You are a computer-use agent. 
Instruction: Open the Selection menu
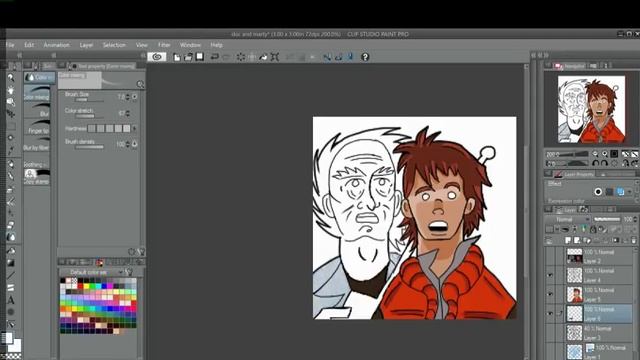114,45
